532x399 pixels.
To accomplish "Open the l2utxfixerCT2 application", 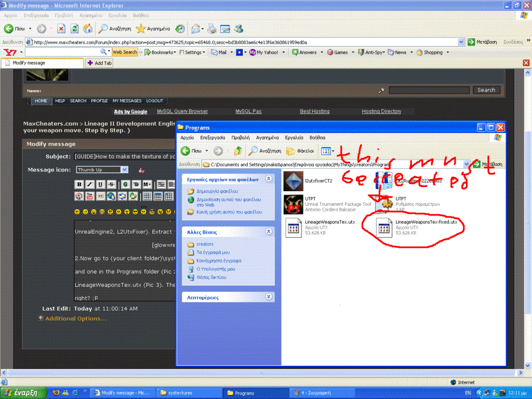I will click(x=294, y=181).
